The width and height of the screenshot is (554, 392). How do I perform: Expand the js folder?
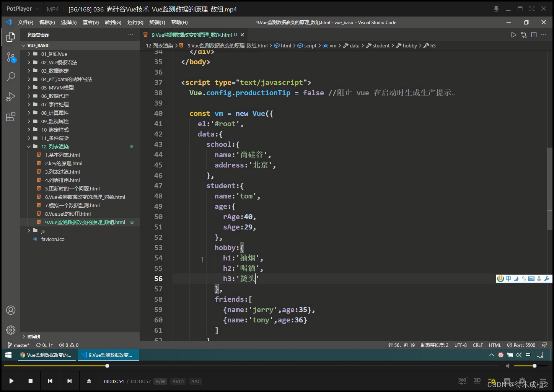[x=29, y=231]
